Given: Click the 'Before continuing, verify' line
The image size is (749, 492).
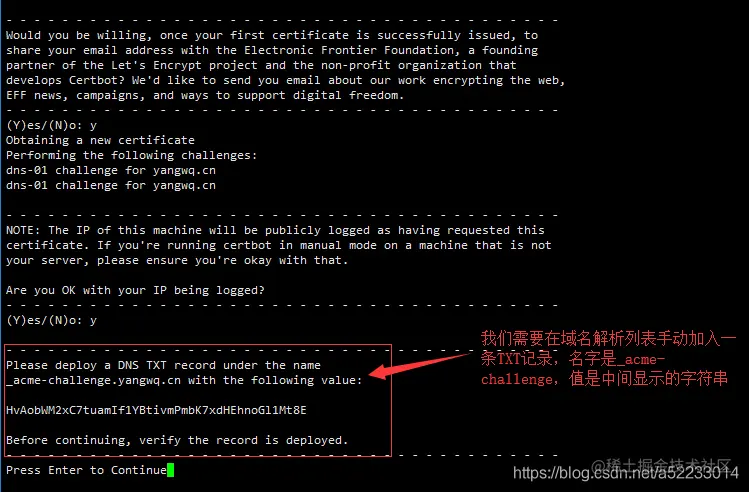Looking at the screenshot, I should (x=177, y=440).
